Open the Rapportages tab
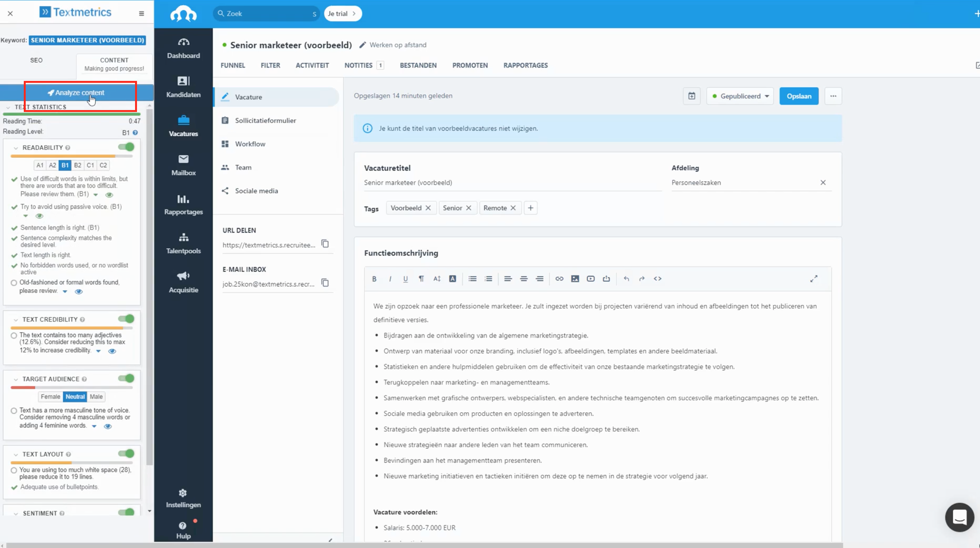980x548 pixels. [525, 65]
